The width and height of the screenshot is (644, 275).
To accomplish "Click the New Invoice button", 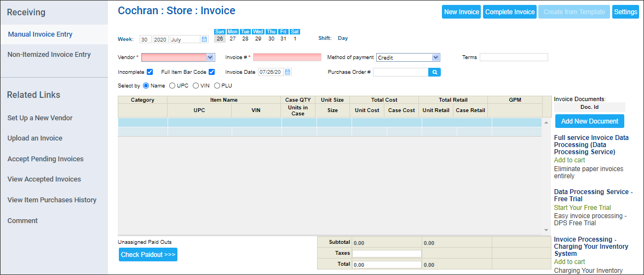I will click(462, 12).
